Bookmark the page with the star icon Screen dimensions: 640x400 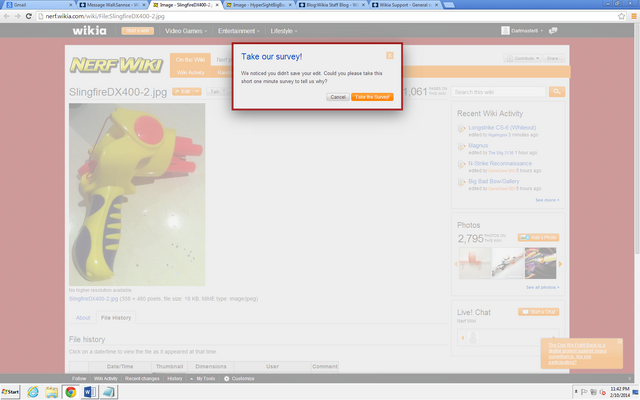(x=621, y=16)
